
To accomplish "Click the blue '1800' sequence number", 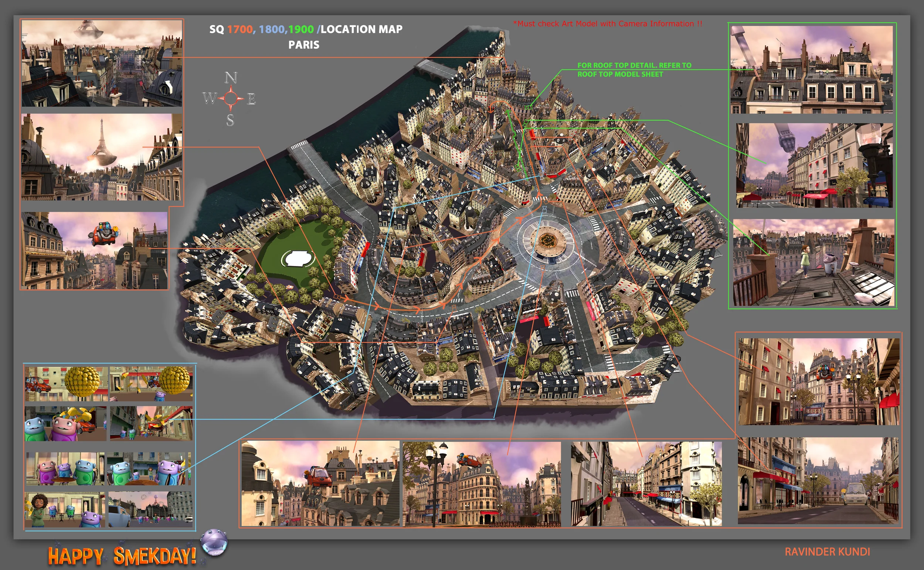I will [271, 29].
